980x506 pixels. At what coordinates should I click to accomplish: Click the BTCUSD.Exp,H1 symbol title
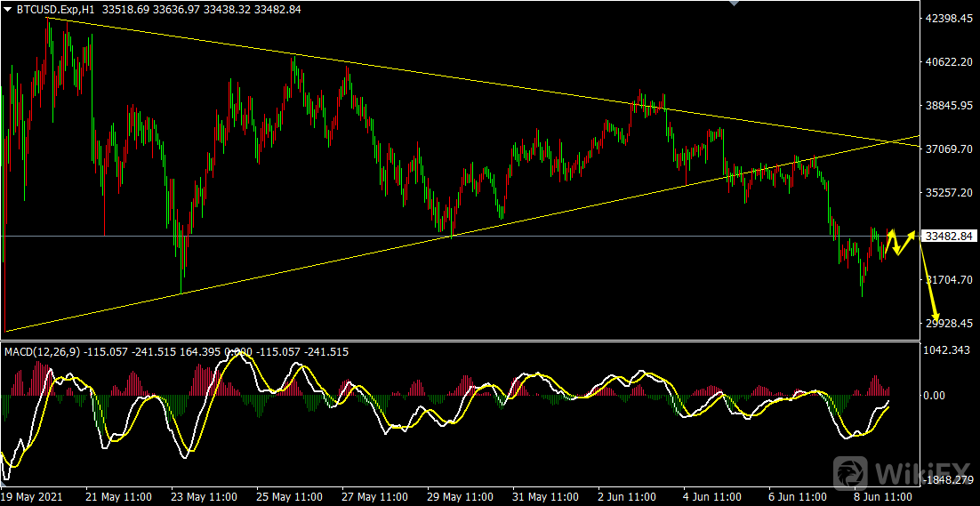pyautogui.click(x=55, y=8)
